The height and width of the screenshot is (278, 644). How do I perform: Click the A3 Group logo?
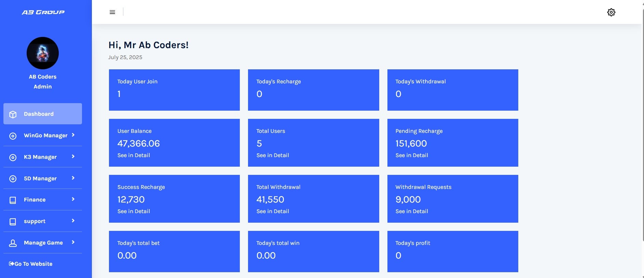pyautogui.click(x=43, y=12)
